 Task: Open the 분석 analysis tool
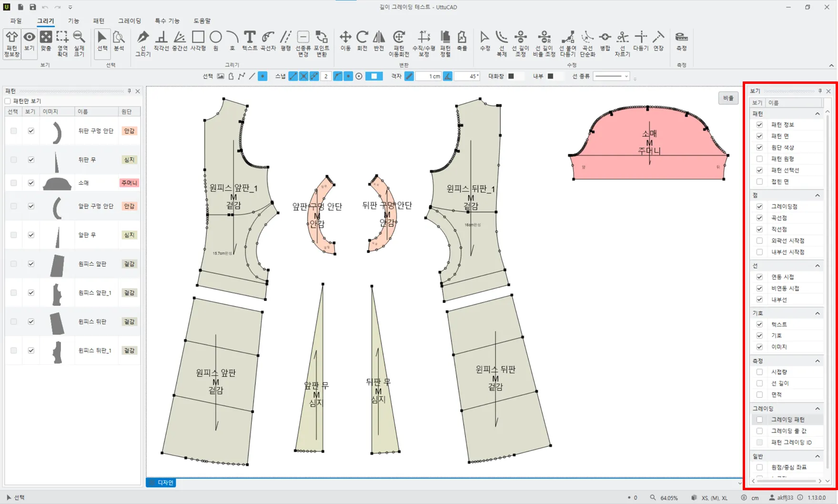point(119,41)
